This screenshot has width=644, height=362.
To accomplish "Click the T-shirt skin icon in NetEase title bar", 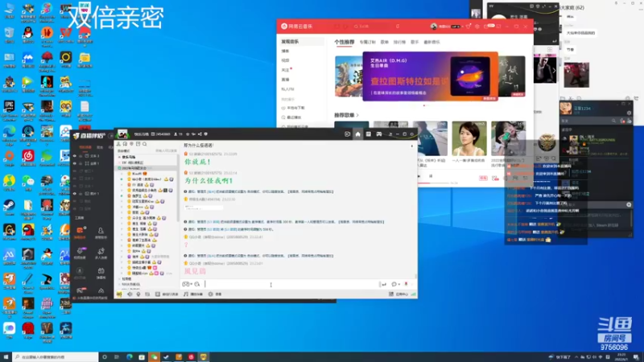I will click(468, 27).
